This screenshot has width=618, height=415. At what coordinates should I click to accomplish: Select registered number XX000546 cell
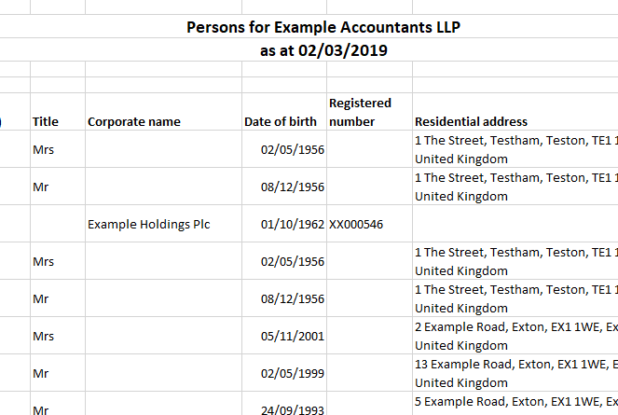click(x=357, y=224)
